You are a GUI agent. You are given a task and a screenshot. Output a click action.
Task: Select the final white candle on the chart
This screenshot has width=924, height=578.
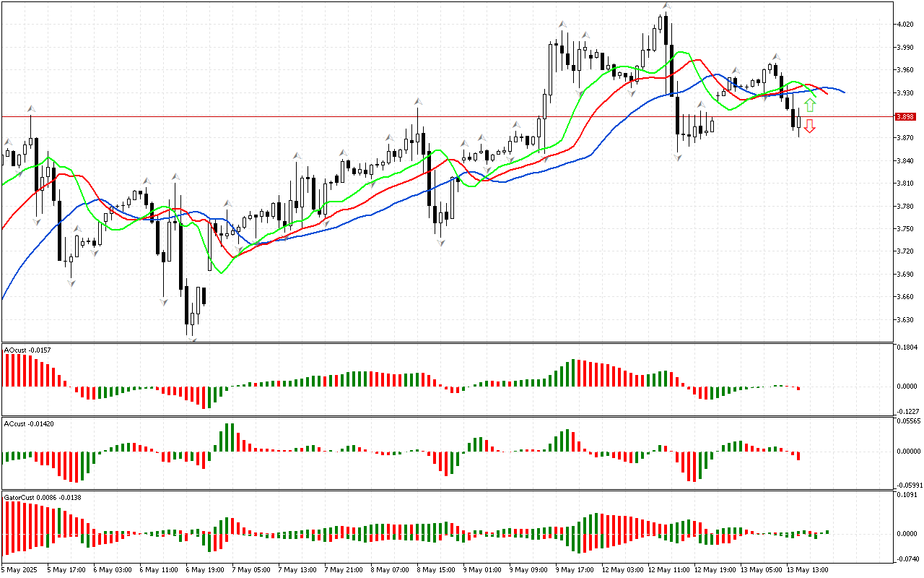(x=799, y=124)
